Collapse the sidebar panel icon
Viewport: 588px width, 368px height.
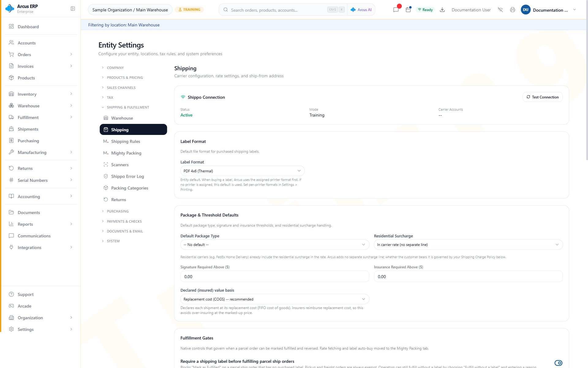(x=73, y=9)
